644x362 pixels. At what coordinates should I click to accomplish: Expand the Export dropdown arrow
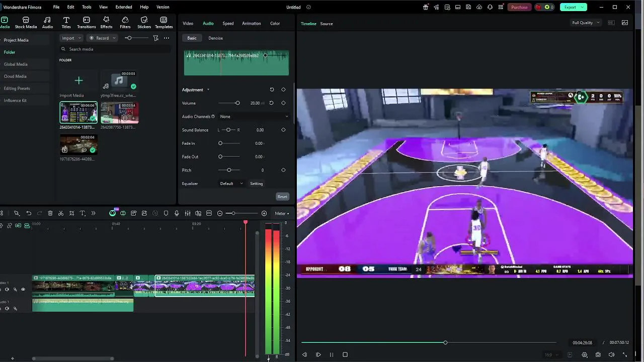(x=583, y=7)
